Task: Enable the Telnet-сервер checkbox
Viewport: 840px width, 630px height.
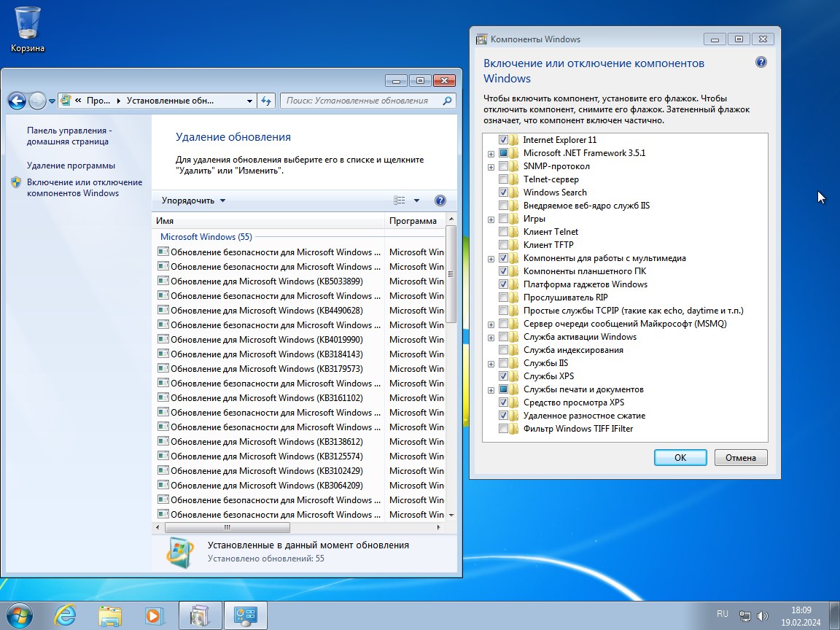Action: tap(504, 179)
